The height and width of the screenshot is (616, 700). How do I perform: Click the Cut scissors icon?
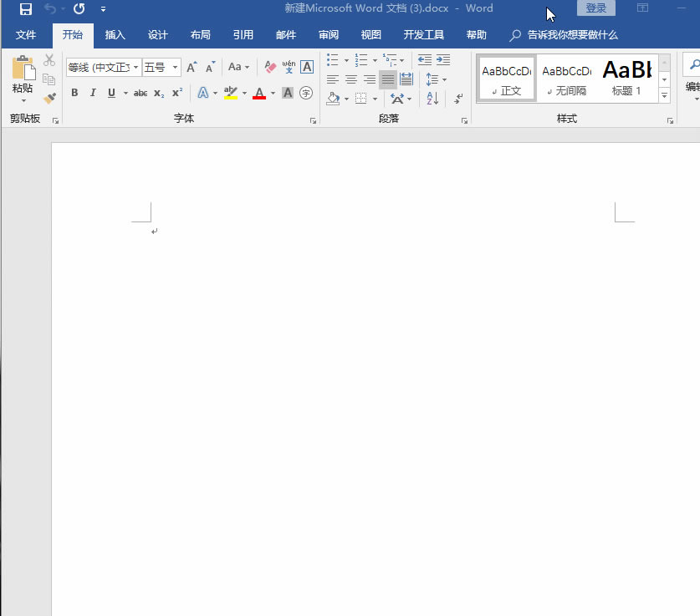tap(49, 61)
